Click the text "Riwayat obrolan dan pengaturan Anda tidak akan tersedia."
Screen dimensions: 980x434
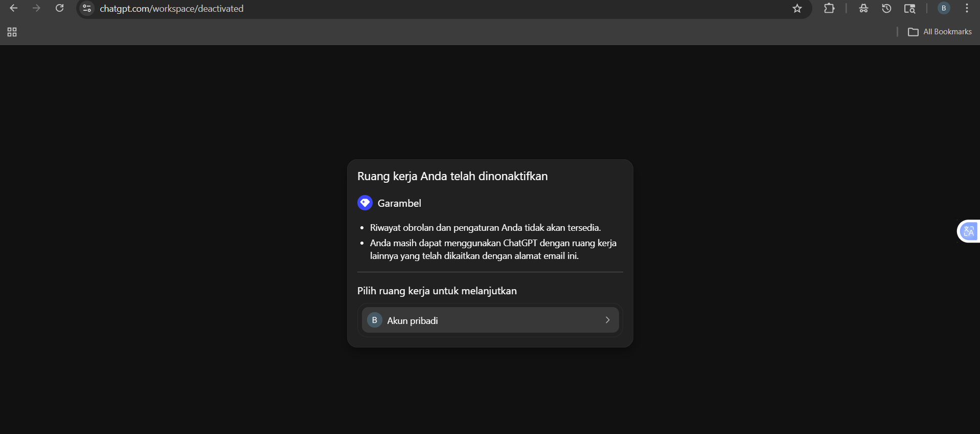[x=486, y=228]
